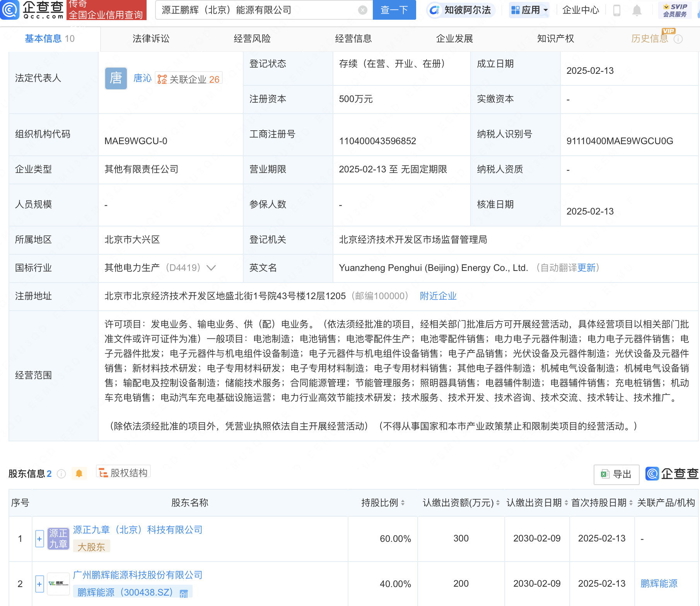Switch to the 法律诉讼 tab
Screen dimensions: 700x606
(x=150, y=38)
